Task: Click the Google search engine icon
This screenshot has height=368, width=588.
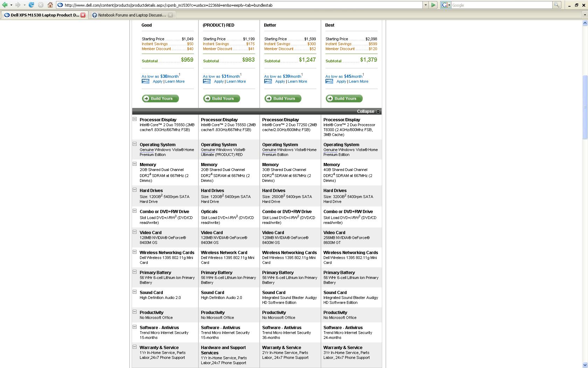Action: [x=444, y=5]
